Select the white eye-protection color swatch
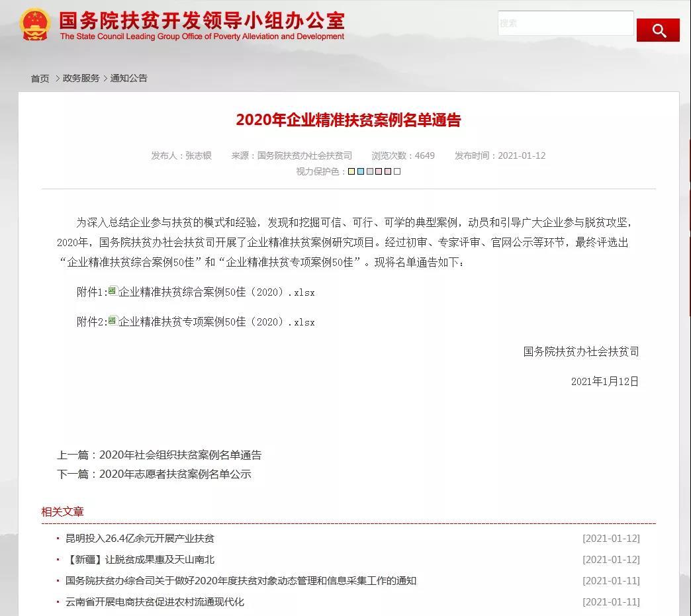 tap(397, 171)
